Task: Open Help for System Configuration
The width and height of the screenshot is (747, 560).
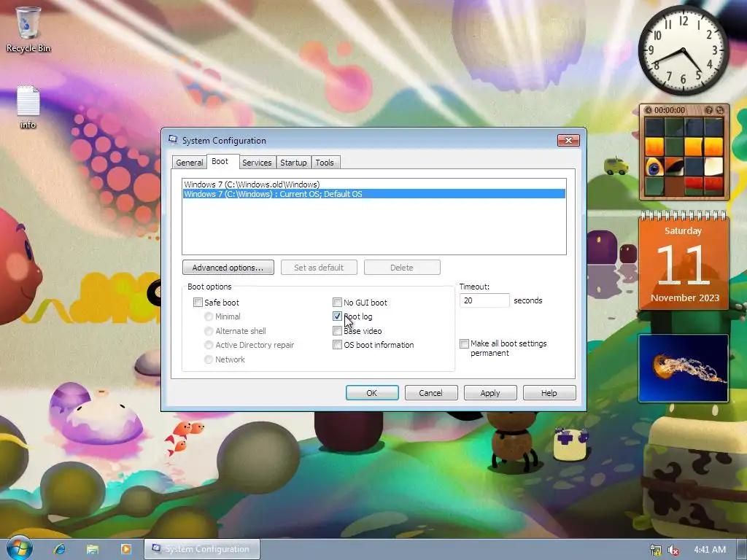Action: coord(549,393)
